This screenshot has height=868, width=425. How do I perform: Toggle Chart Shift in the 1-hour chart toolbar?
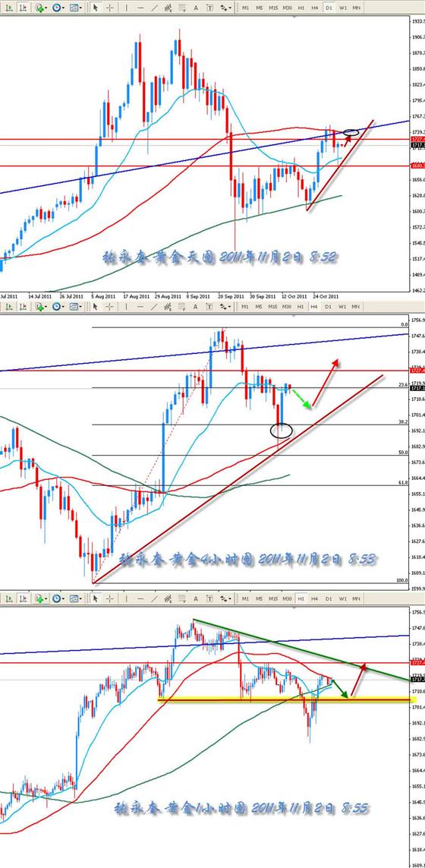coord(22,598)
